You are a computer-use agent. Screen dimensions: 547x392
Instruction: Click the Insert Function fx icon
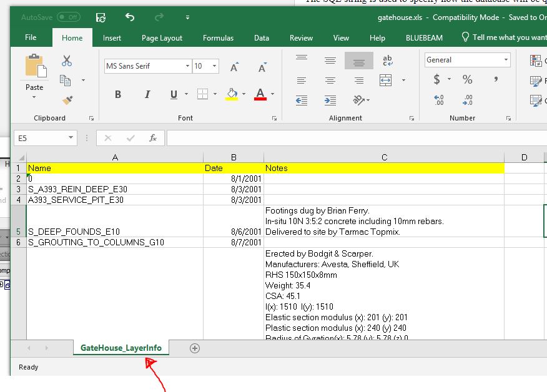click(152, 138)
